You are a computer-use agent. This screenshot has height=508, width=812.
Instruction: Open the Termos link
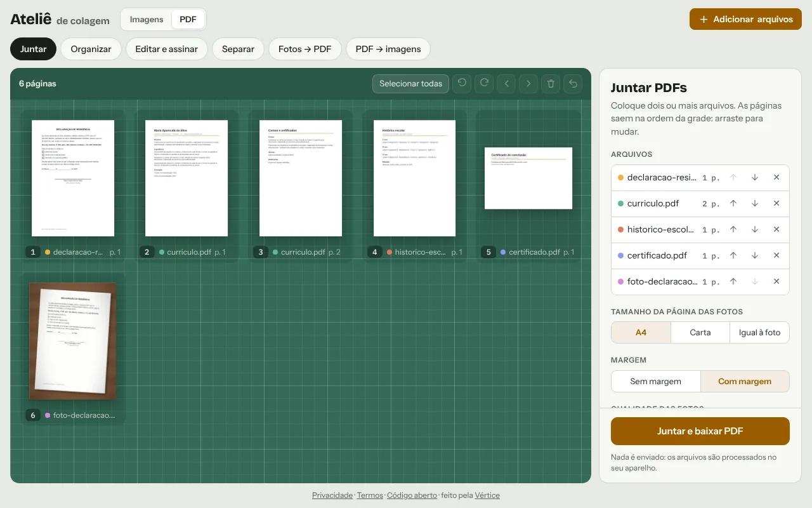pos(370,495)
